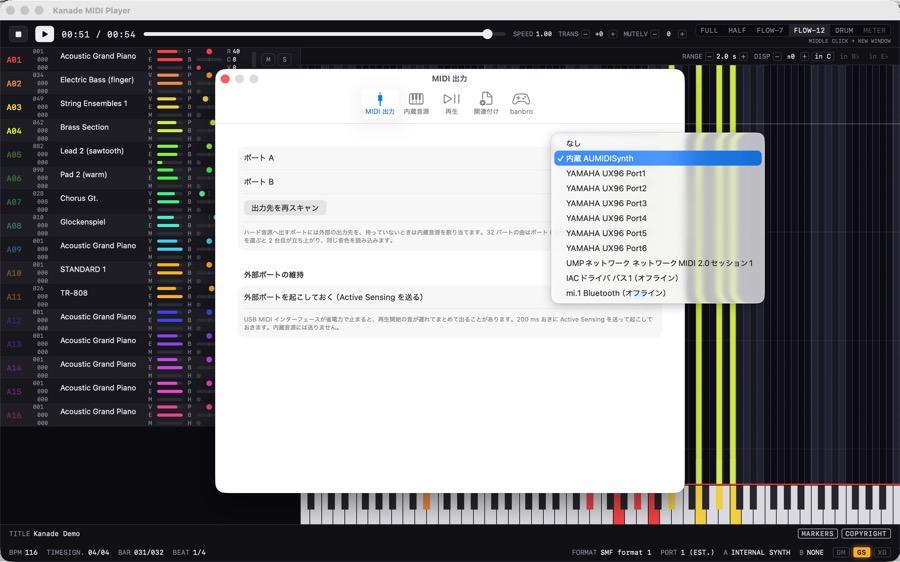The width and height of the screenshot is (900, 562).
Task: Select channel A07 Chorus Gt.
Action: pyautogui.click(x=79, y=198)
